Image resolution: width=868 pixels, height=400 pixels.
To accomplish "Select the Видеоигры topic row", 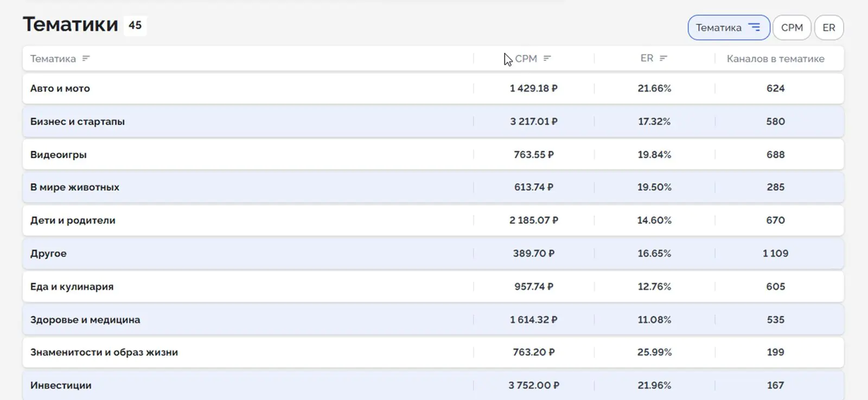I will 59,154.
